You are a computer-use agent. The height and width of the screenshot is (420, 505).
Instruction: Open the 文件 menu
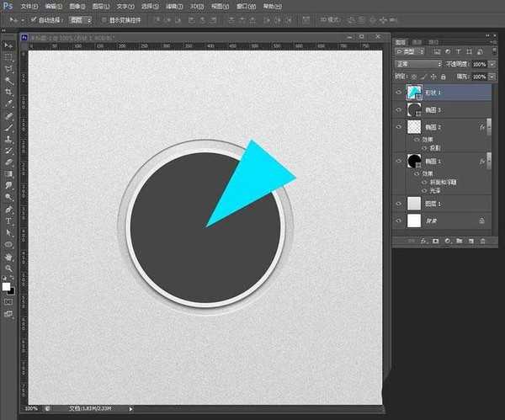tap(29, 4)
